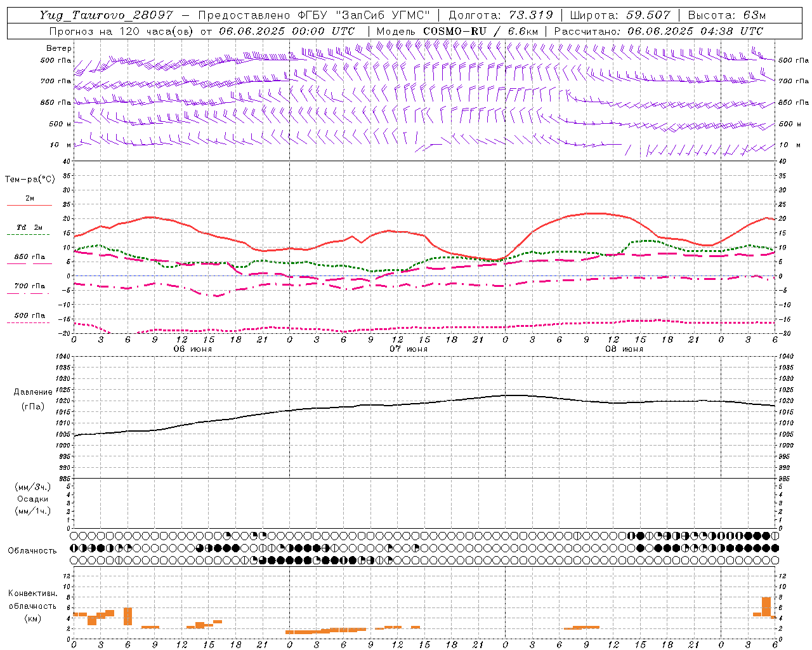Click the dotted line sample under the "500 гПа" temperature legend
Image resolution: width=812 pixels, height=650 pixels.
pyautogui.click(x=29, y=322)
